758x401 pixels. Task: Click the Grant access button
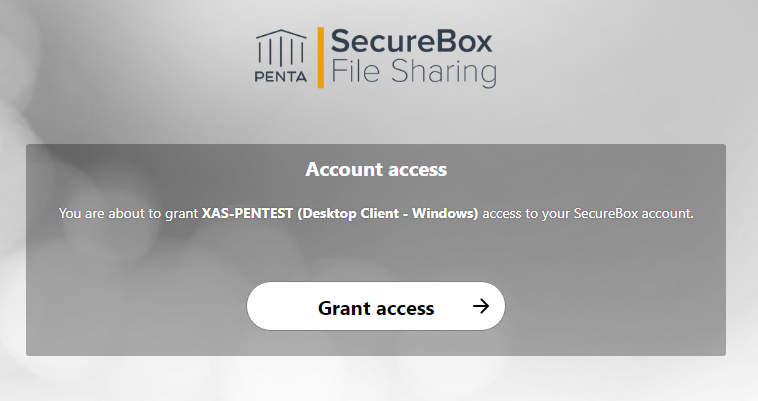(x=376, y=306)
